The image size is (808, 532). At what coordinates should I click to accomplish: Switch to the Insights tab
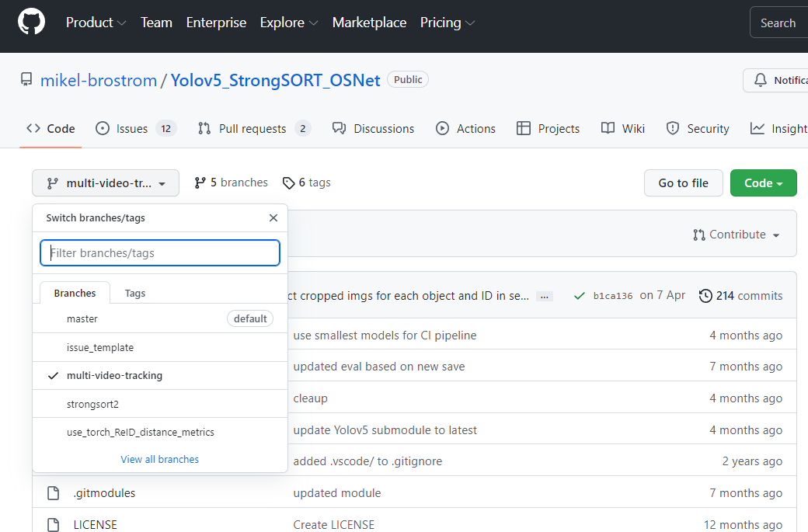click(x=778, y=129)
